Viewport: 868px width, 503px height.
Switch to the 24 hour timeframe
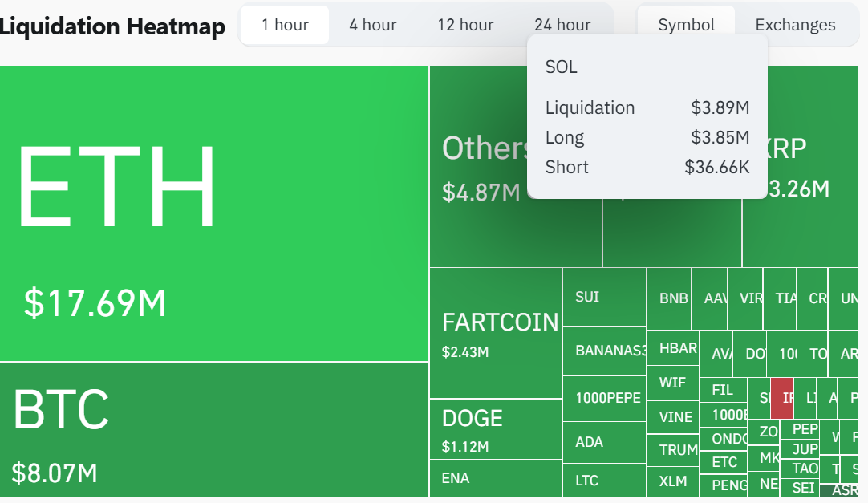(562, 25)
